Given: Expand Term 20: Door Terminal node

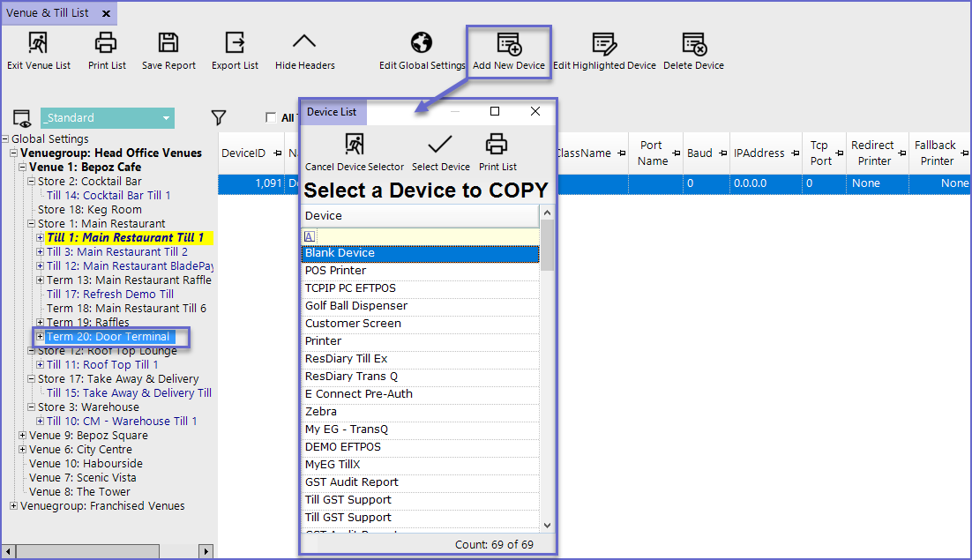Looking at the screenshot, I should click(40, 337).
